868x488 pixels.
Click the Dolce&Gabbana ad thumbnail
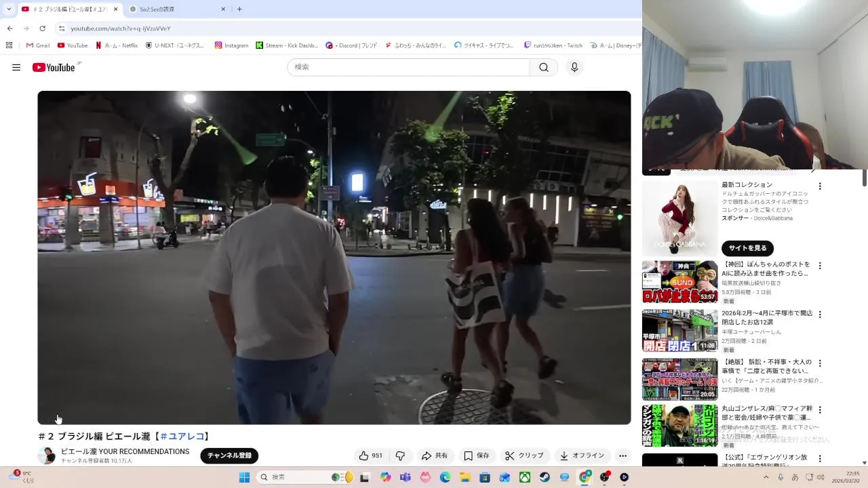679,218
